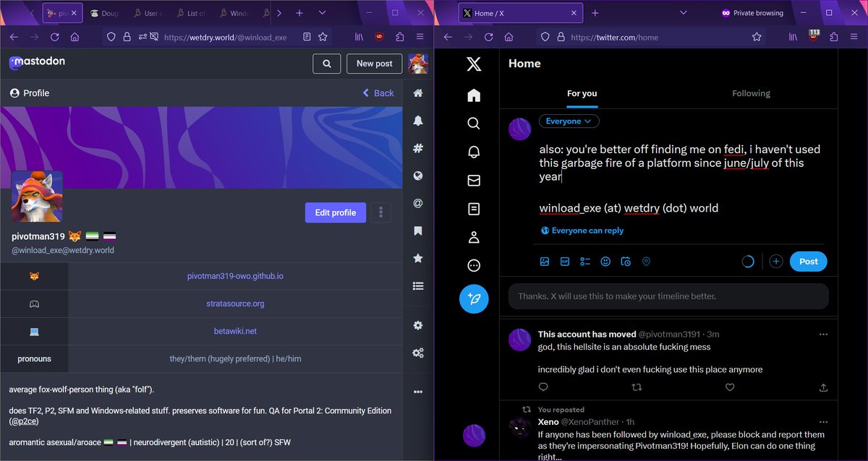
Task: Open X notifications bell in sidebar
Action: (474, 152)
